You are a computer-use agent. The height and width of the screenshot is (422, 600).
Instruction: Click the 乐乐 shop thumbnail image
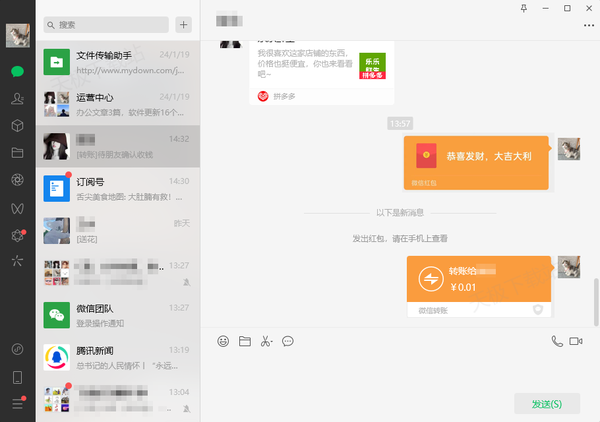point(372,66)
